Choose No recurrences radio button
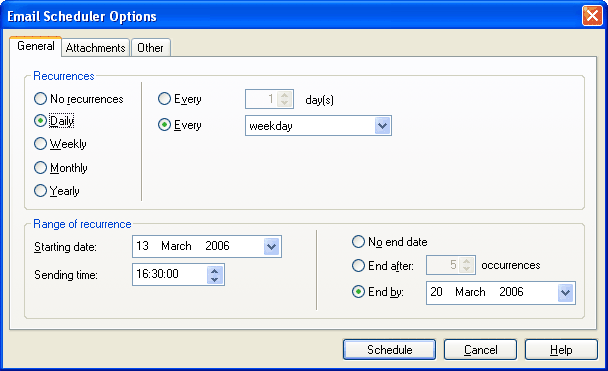Screen dimensions: 608x371 (79, 99)
